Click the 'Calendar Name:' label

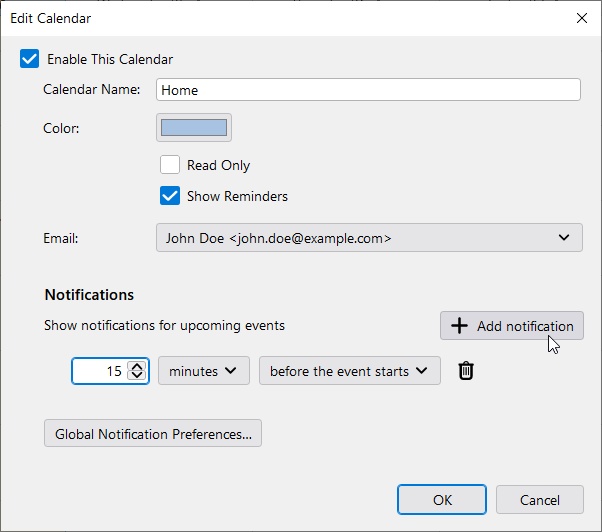point(92,89)
